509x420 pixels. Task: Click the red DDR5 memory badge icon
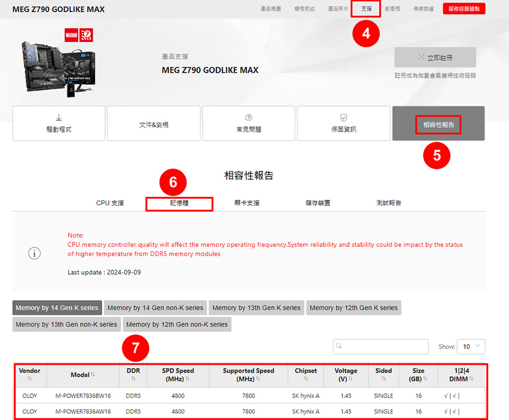(x=72, y=35)
